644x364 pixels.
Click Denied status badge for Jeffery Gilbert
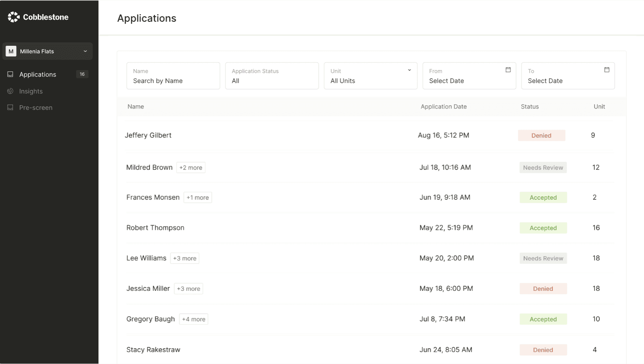(x=542, y=136)
